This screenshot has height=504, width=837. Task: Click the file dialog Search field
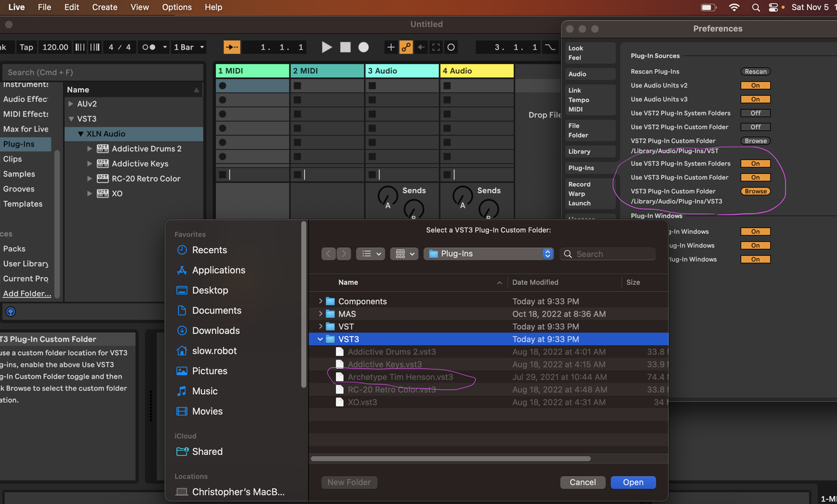pos(607,254)
